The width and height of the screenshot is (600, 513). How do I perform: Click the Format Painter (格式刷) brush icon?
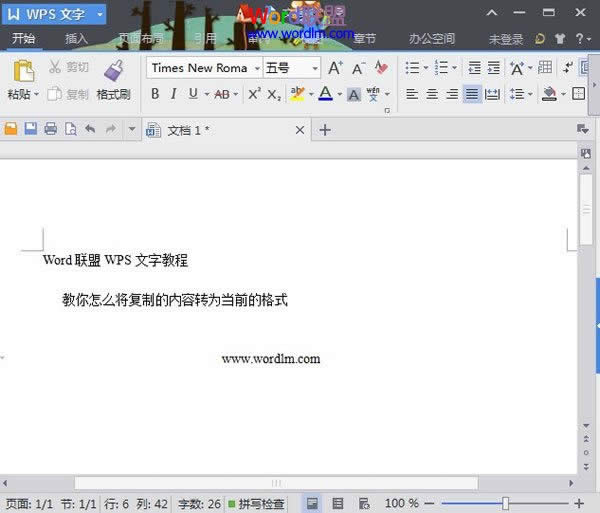(113, 70)
